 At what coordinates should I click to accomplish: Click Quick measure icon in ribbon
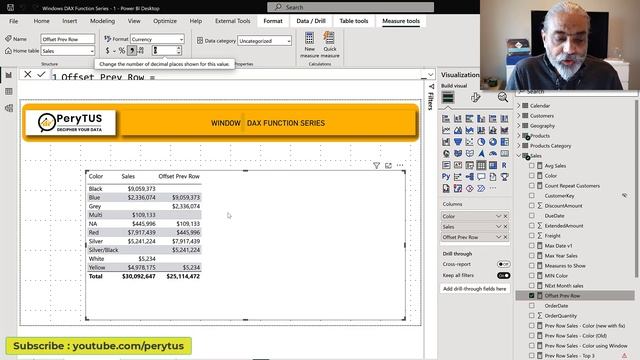point(329,38)
